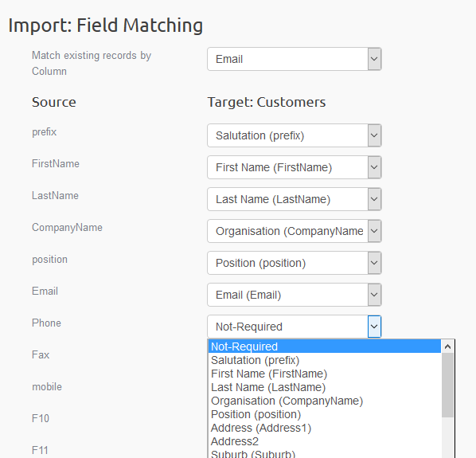This screenshot has height=458, width=476.
Task: Open the Match existing records Email dropdown
Action: click(x=295, y=59)
